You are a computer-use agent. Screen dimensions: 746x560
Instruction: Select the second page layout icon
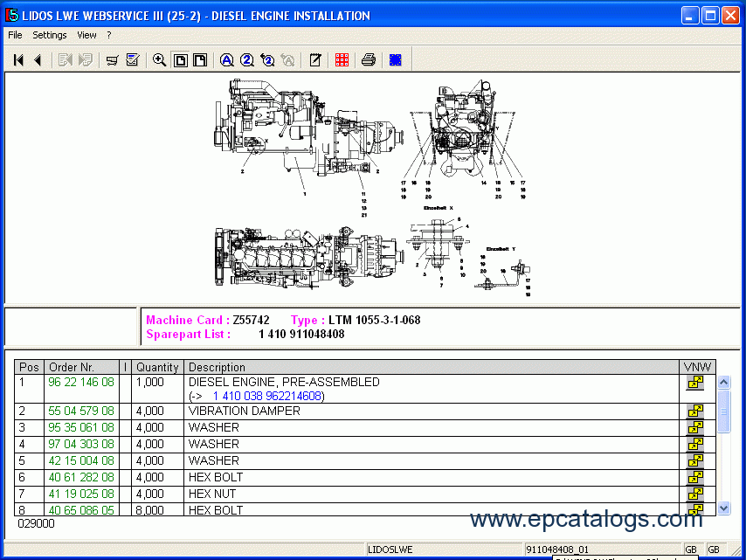click(x=200, y=60)
